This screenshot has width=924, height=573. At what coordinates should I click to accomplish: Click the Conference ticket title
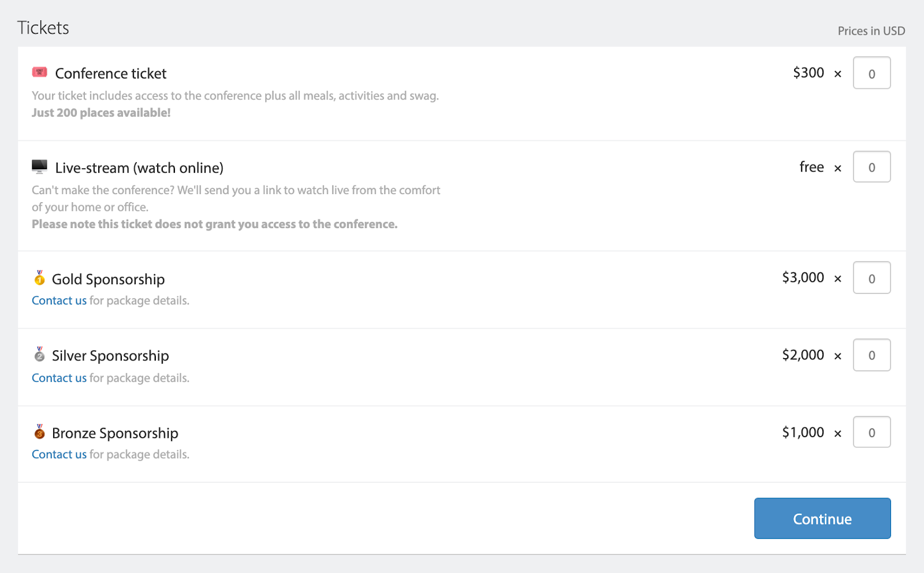[x=110, y=73]
